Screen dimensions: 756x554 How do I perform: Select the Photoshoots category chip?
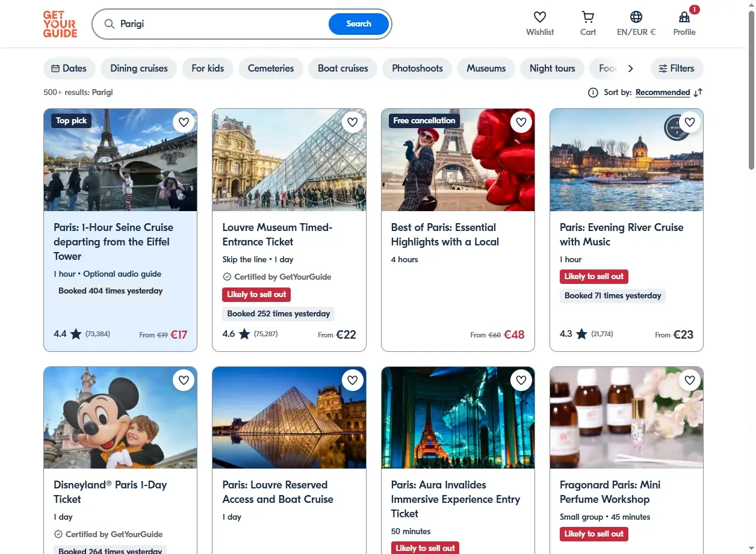417,69
